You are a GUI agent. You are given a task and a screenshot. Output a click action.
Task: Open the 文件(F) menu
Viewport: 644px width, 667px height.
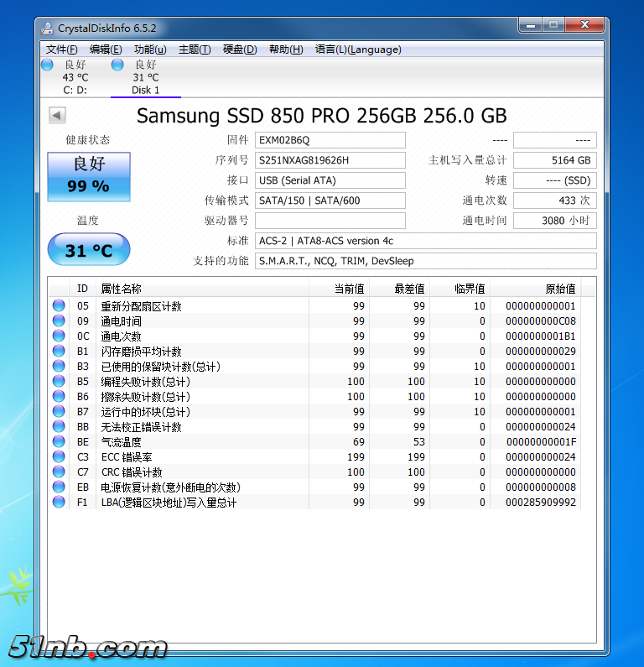(62, 50)
